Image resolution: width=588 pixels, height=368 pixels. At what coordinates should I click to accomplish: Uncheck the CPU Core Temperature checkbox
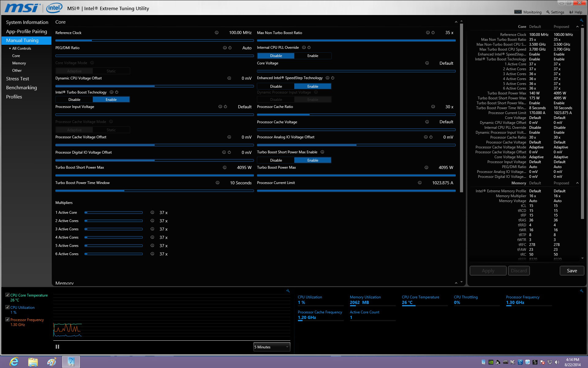(7, 295)
